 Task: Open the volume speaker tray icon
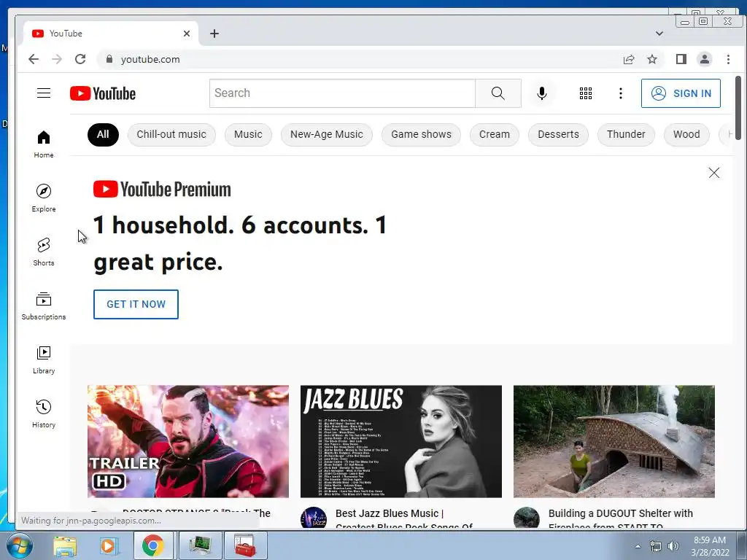coord(673,546)
